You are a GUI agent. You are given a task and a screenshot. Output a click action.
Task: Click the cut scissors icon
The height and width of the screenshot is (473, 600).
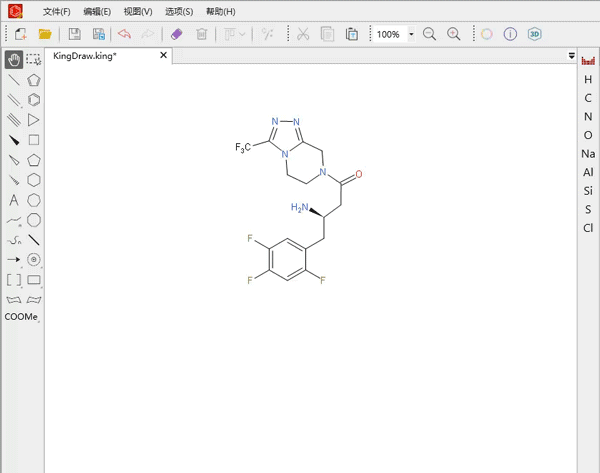point(302,34)
